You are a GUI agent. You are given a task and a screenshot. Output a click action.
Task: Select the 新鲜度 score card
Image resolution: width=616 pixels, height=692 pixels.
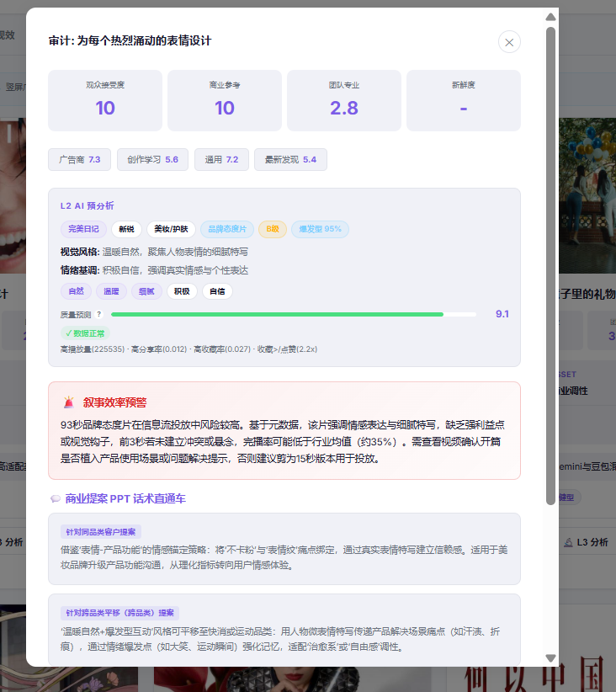click(464, 101)
